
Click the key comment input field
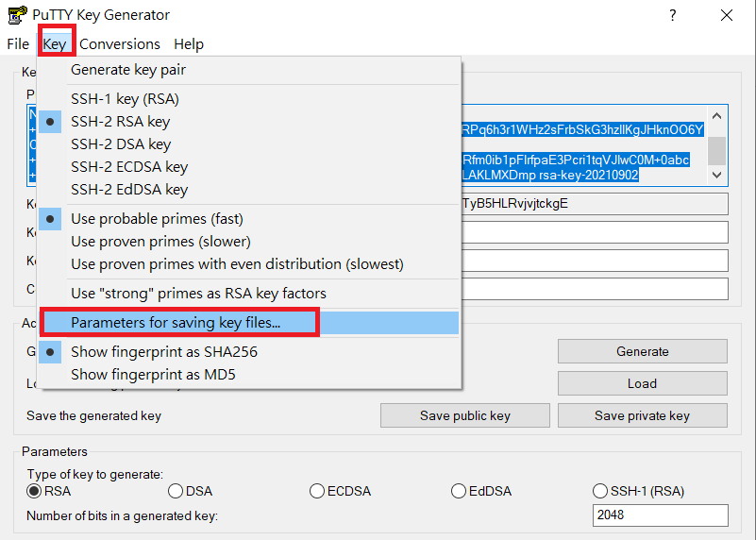pos(595,232)
